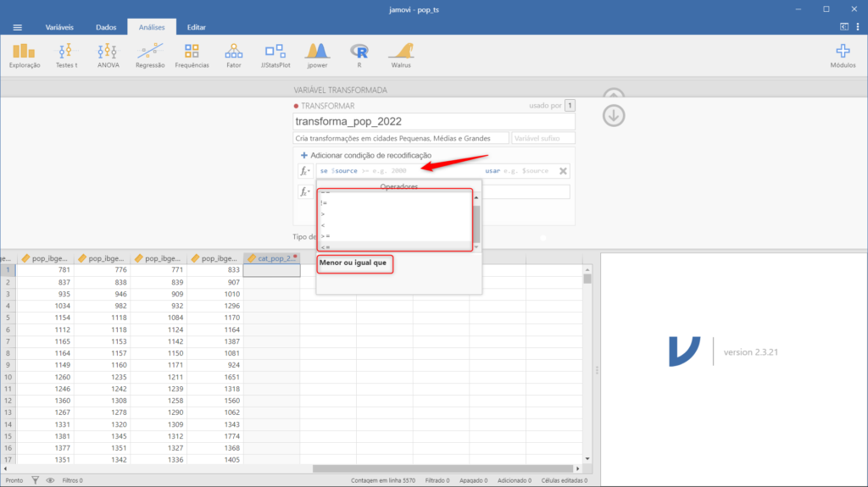Viewport: 868px width, 487px height.
Task: Toggle the eye visibility icon in status bar
Action: (x=50, y=480)
